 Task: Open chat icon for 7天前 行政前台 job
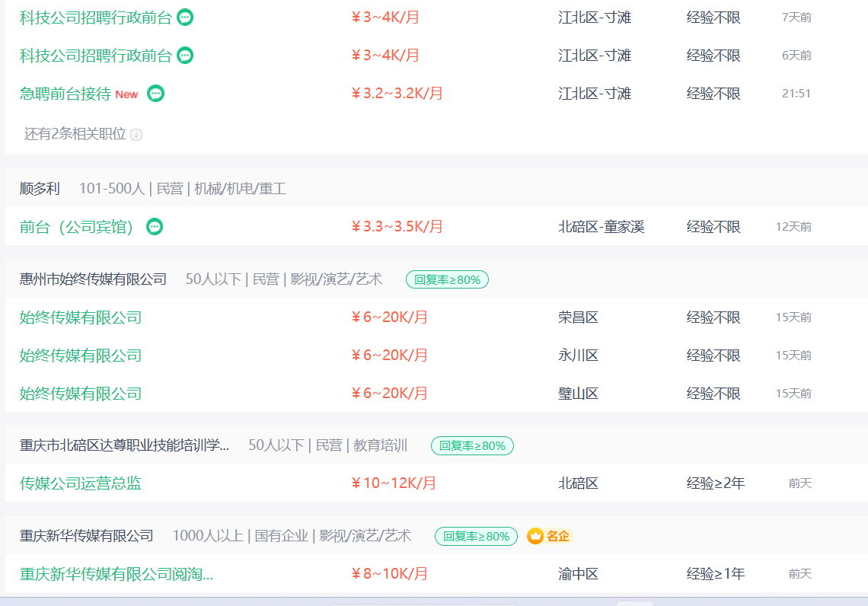click(x=185, y=18)
